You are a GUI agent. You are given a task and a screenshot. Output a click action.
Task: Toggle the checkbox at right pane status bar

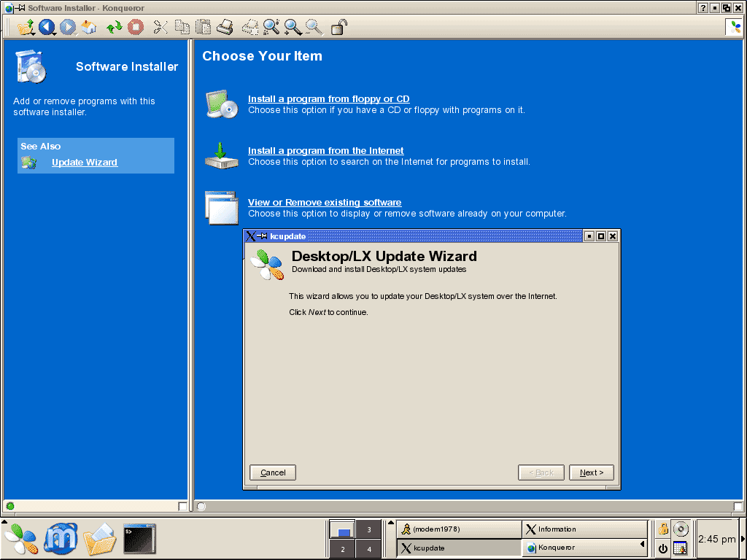pos(738,506)
